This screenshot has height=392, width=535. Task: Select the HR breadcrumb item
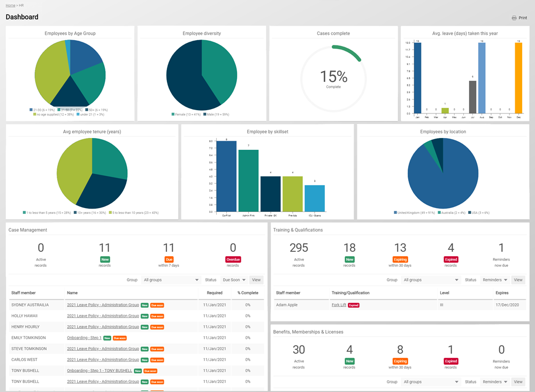coord(21,5)
